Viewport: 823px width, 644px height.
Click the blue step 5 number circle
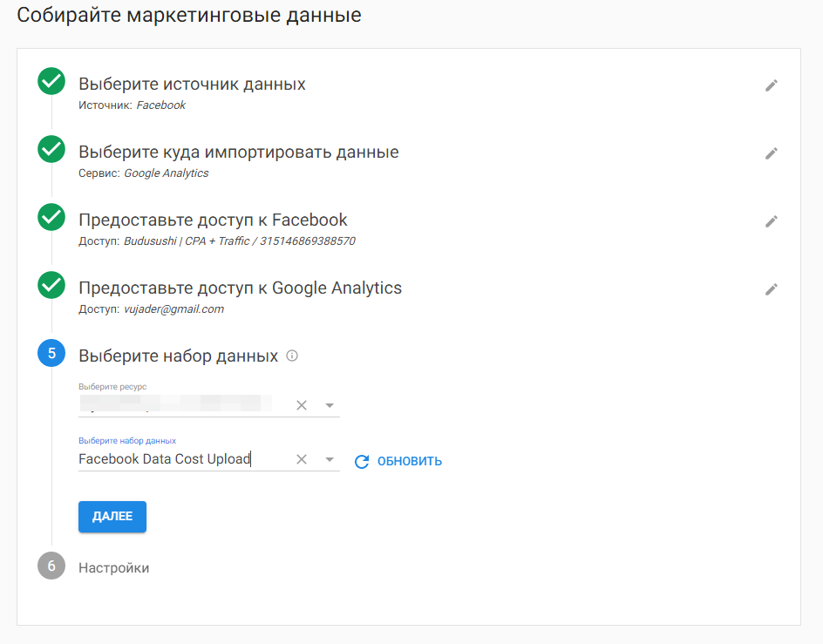[x=51, y=354]
